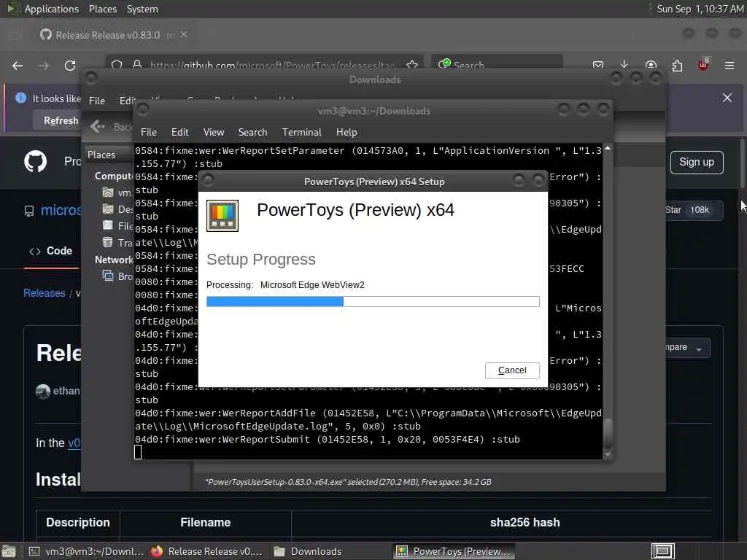747x560 pixels.
Task: Click the date and time clock
Action: pyautogui.click(x=700, y=9)
